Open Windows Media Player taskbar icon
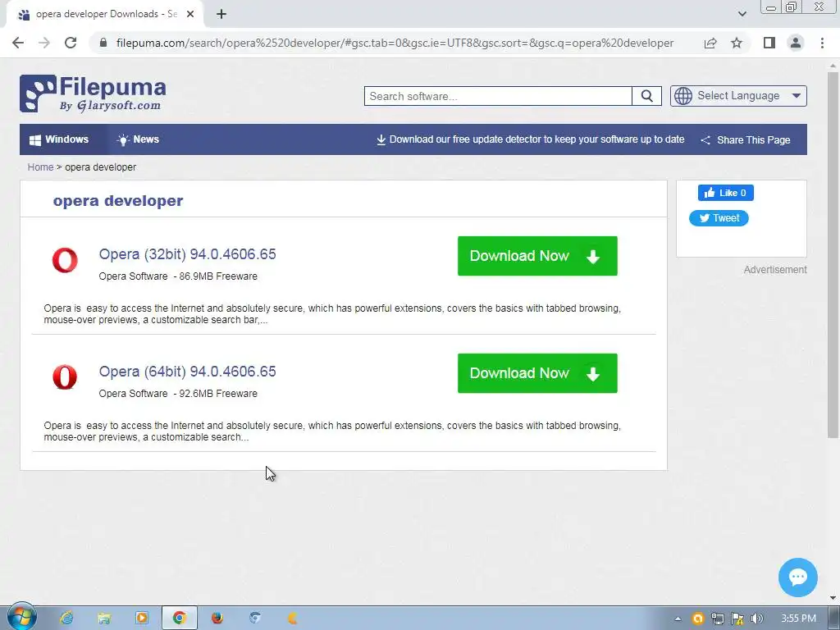Screen dimensions: 840x630 point(141,619)
